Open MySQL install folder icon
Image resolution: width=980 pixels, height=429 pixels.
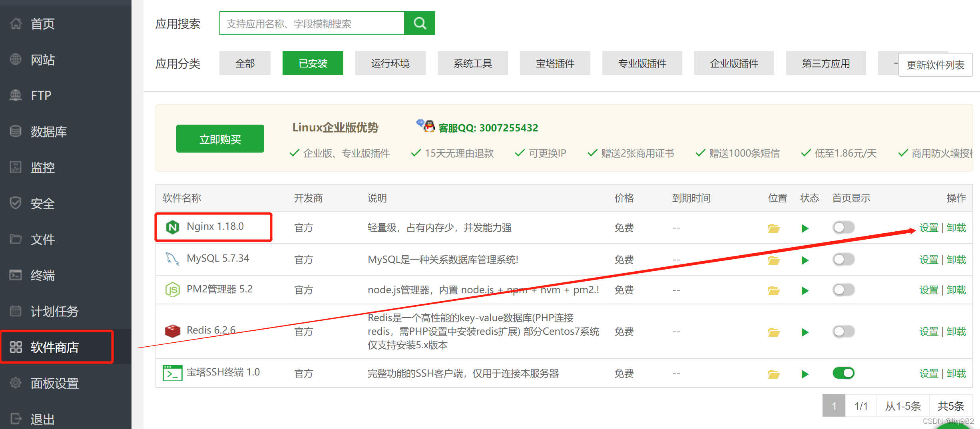coord(774,260)
